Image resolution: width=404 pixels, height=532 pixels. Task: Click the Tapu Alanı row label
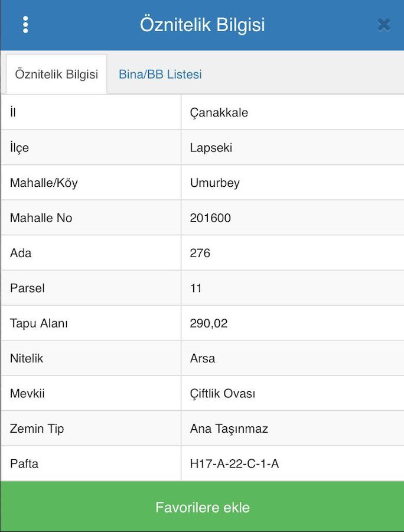click(39, 323)
